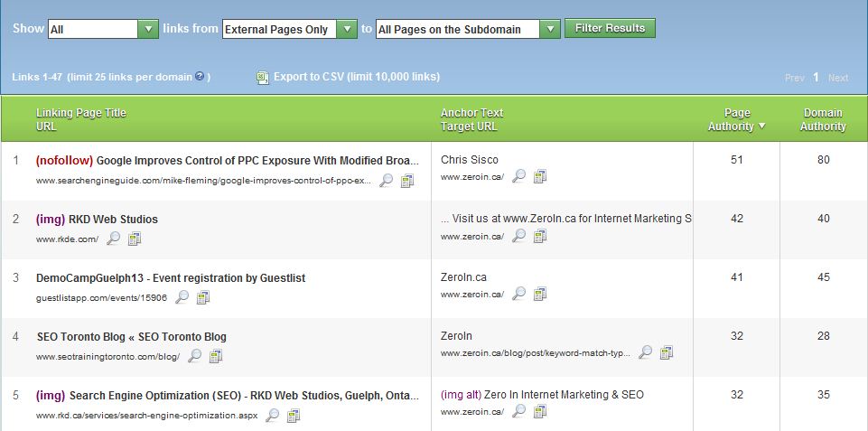
Task: Click Export to CSV link
Action: click(357, 77)
